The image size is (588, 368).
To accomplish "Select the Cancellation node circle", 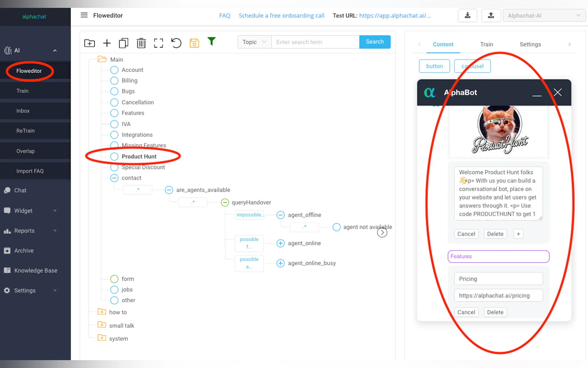I will point(114,102).
